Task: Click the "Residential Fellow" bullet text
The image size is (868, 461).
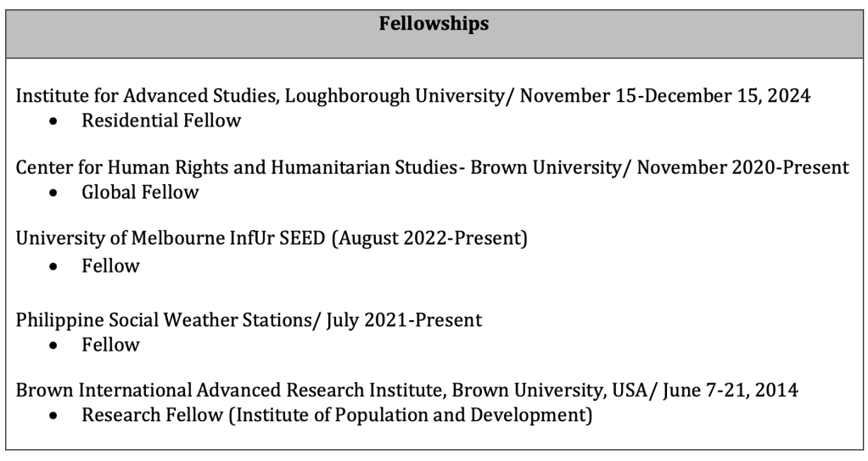Action: (x=161, y=121)
